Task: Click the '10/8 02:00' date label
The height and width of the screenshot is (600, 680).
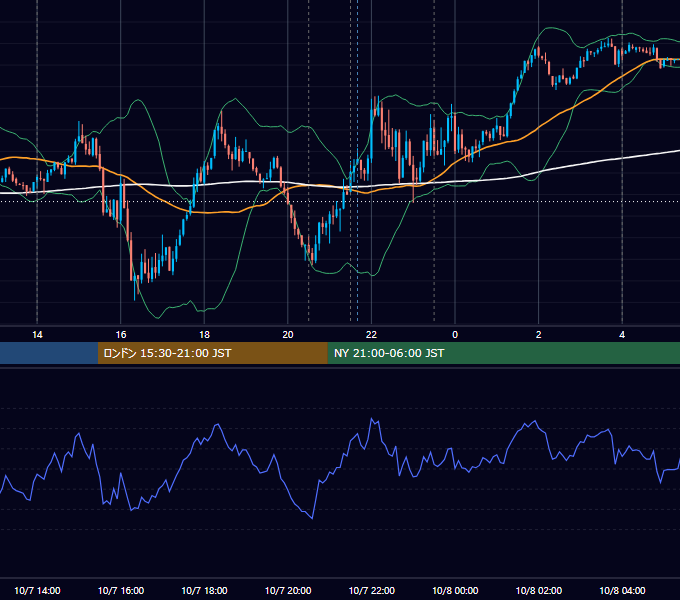Action: coord(539,590)
